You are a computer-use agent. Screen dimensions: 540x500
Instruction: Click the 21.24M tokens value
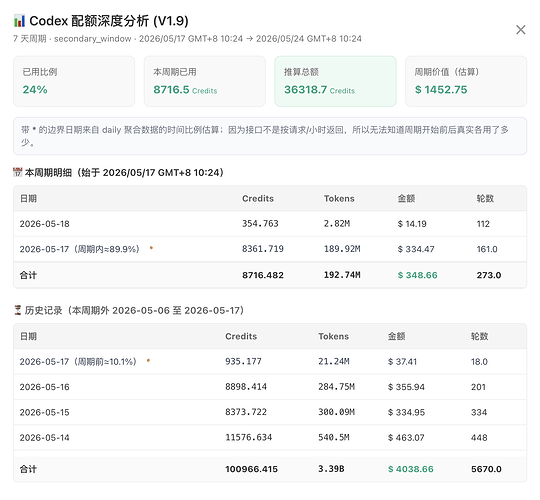point(334,361)
